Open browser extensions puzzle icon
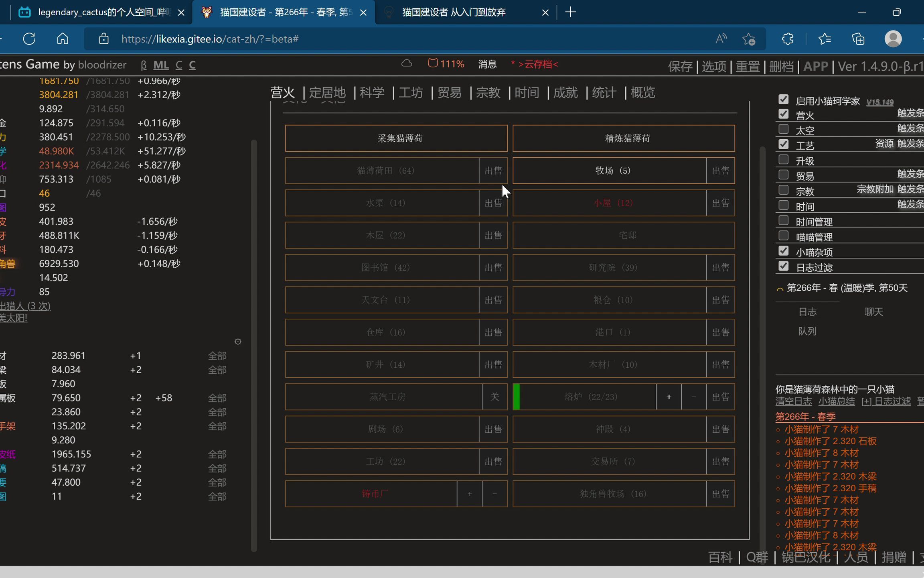The height and width of the screenshot is (578, 924). tap(787, 39)
